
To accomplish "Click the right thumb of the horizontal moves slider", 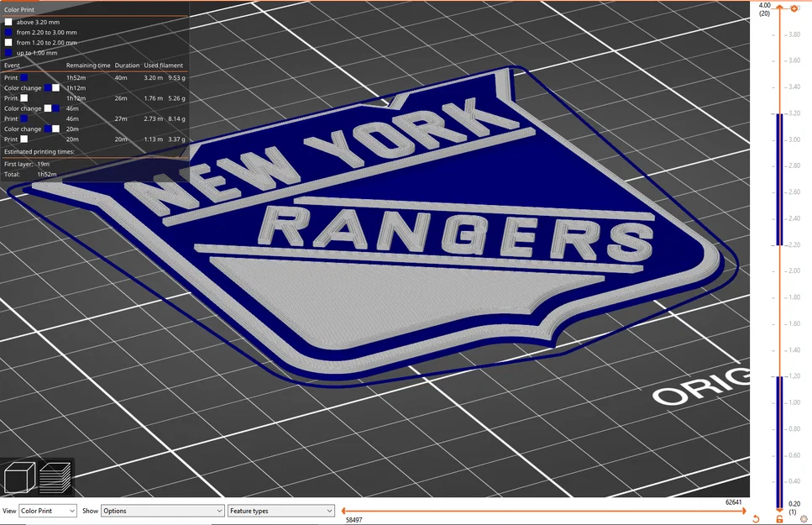I will [x=744, y=511].
